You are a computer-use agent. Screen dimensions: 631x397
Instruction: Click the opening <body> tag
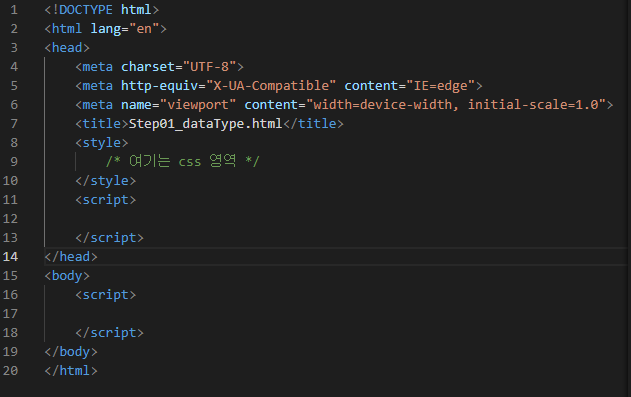pyautogui.click(x=67, y=276)
